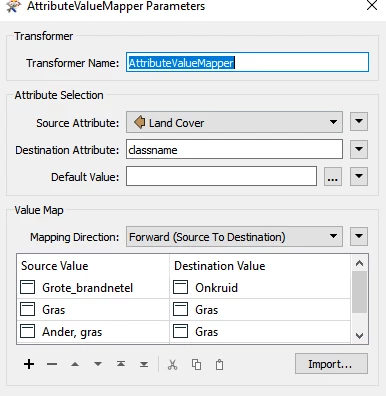Cut the selected value map rows

click(x=172, y=365)
